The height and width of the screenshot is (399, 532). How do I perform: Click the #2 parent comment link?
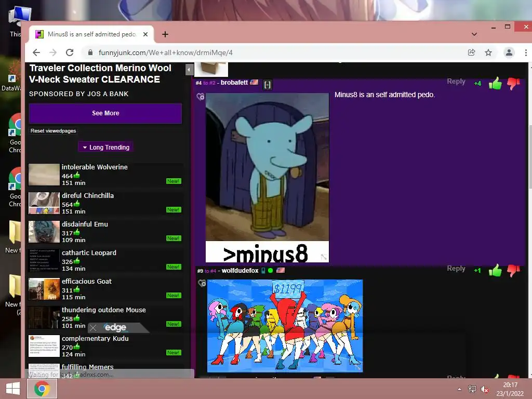[209, 83]
